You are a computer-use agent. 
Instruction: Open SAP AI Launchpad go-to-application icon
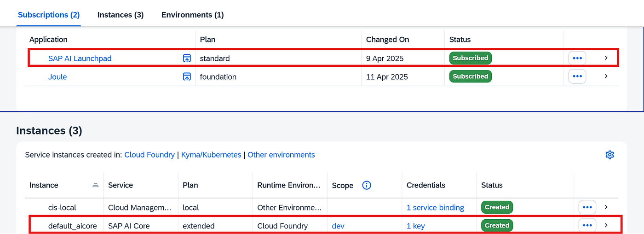(187, 58)
